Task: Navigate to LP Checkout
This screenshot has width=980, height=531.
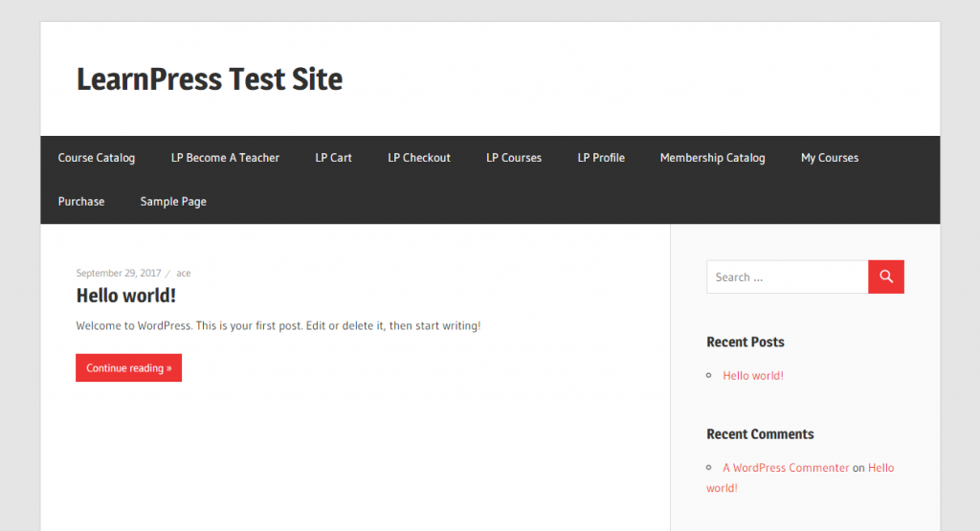Action: click(x=419, y=158)
